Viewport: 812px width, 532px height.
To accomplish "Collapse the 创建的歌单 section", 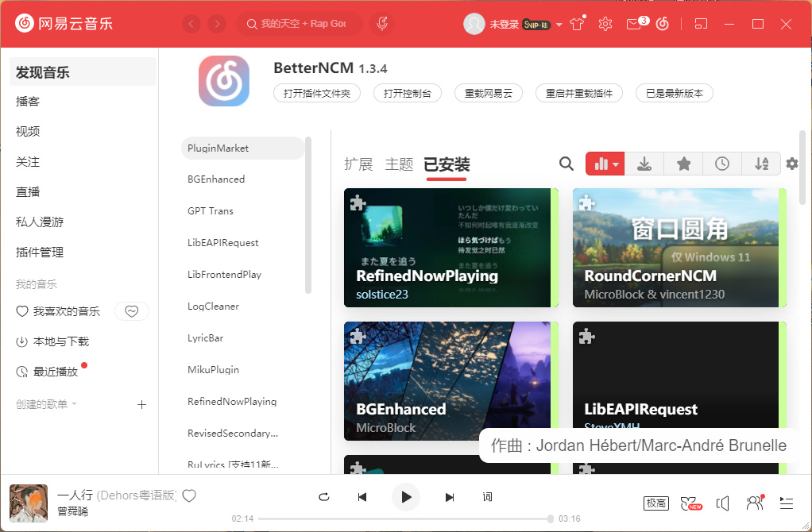I will [74, 403].
